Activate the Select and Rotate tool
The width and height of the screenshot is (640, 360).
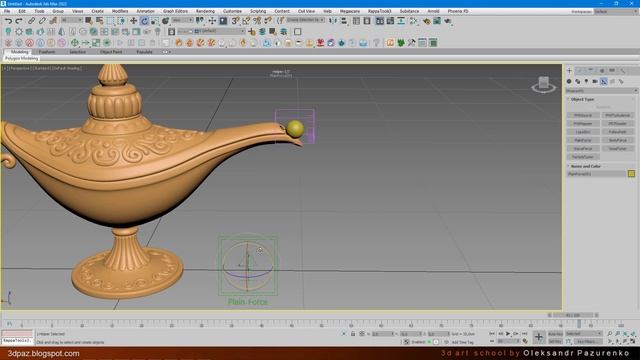(x=144, y=21)
